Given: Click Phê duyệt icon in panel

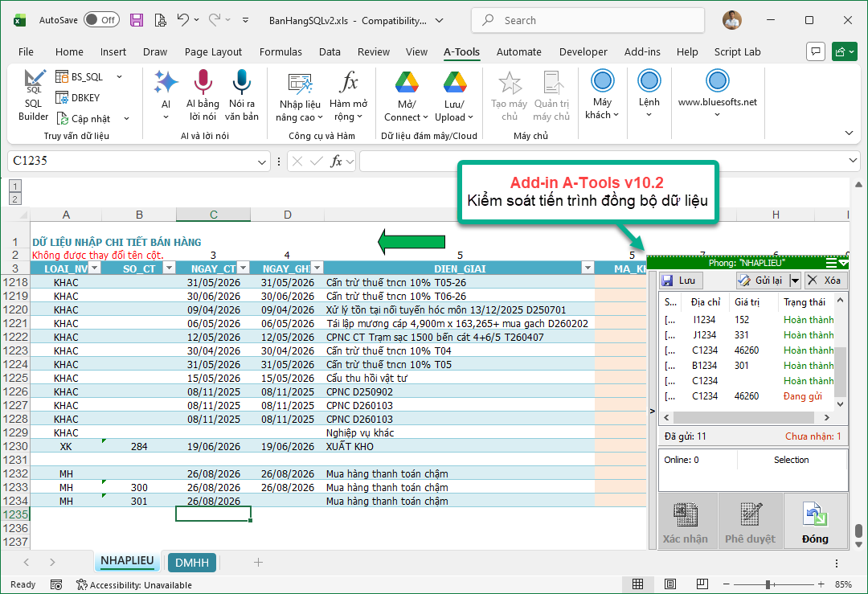Looking at the screenshot, I should click(751, 514).
